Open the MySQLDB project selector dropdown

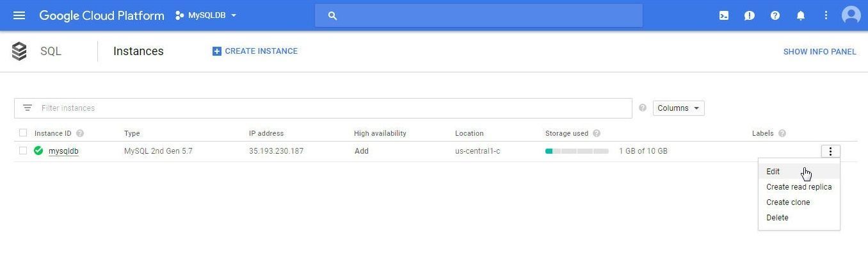click(206, 15)
